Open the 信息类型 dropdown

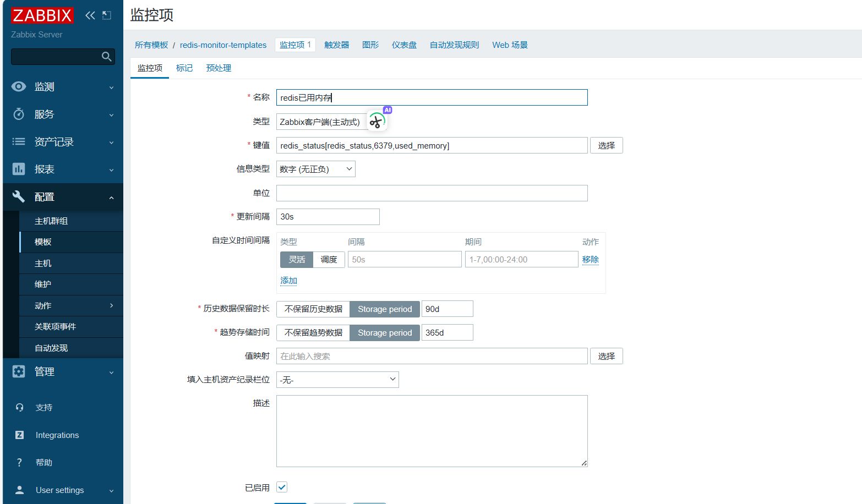tap(316, 169)
